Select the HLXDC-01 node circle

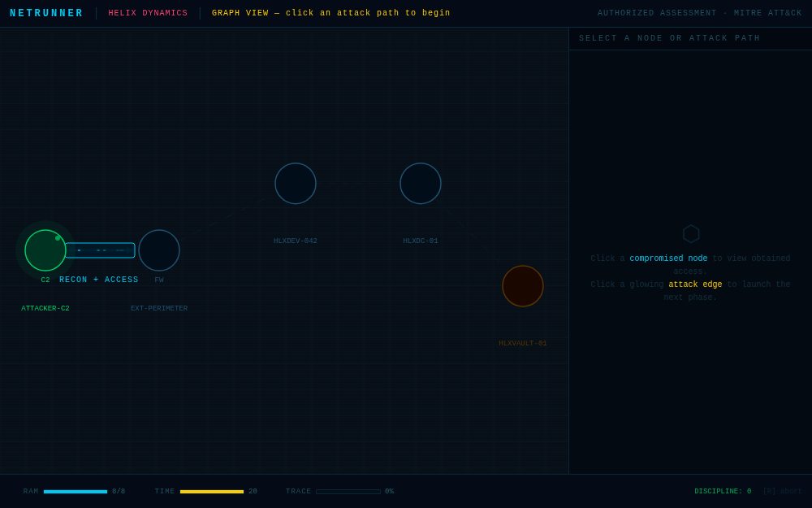tap(421, 184)
